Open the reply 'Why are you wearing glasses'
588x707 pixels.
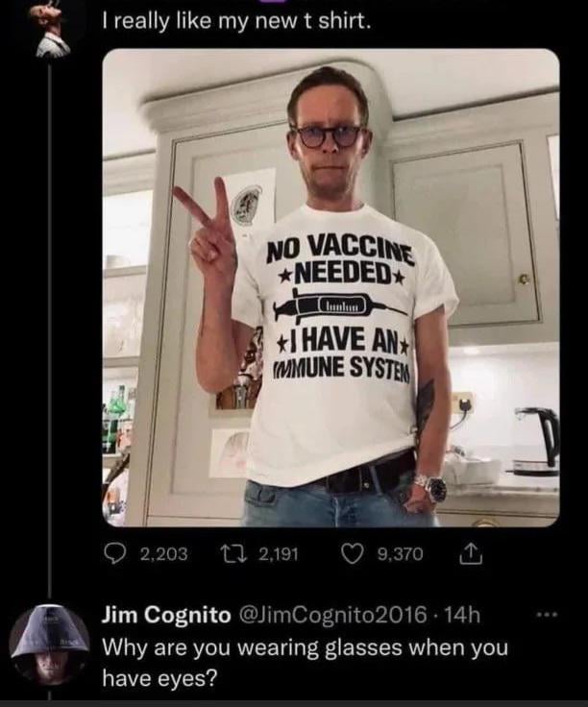click(x=306, y=663)
